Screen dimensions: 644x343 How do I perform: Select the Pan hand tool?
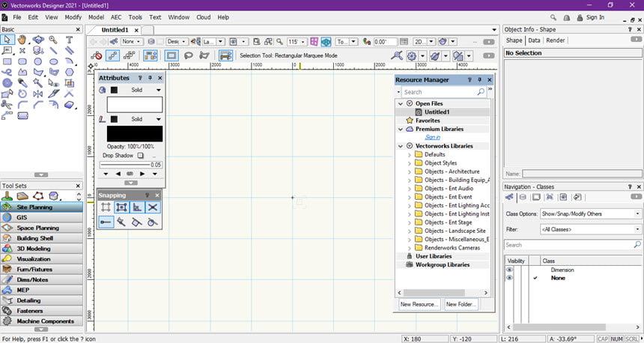point(22,40)
